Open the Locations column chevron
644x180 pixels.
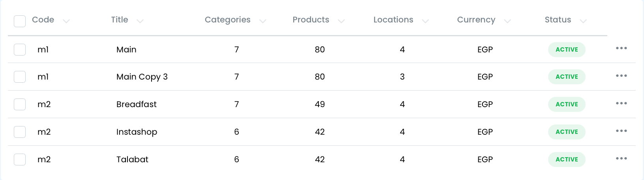pos(425,21)
